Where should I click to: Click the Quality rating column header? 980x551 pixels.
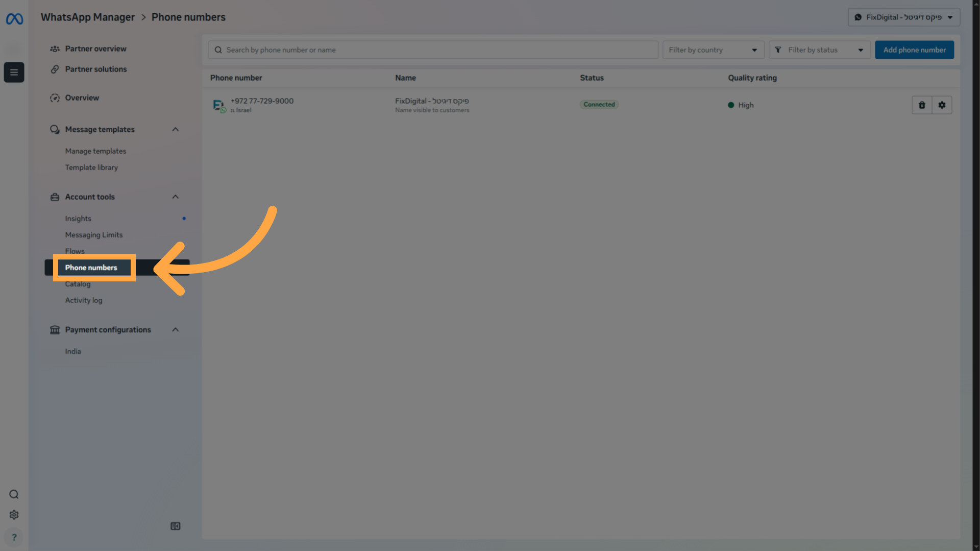(x=752, y=78)
